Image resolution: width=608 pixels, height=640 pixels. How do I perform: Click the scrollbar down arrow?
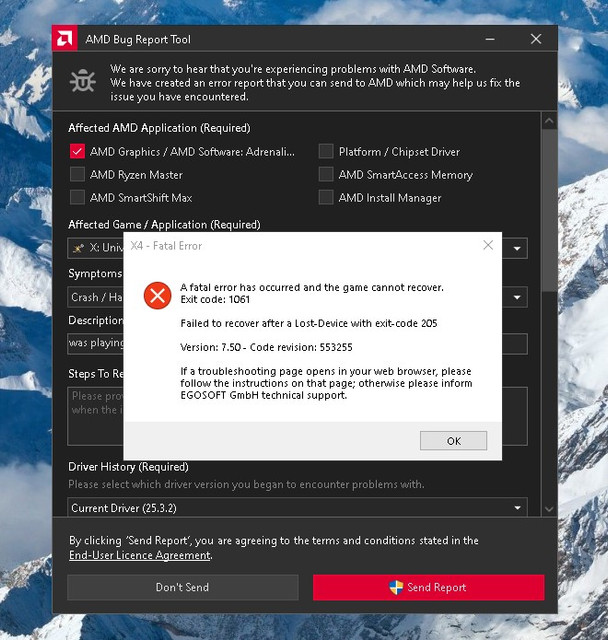click(549, 509)
